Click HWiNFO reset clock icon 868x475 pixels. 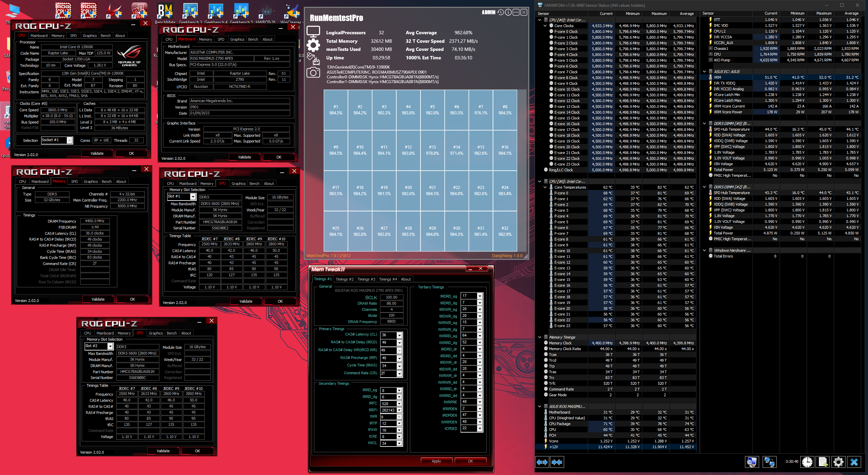pos(807,462)
